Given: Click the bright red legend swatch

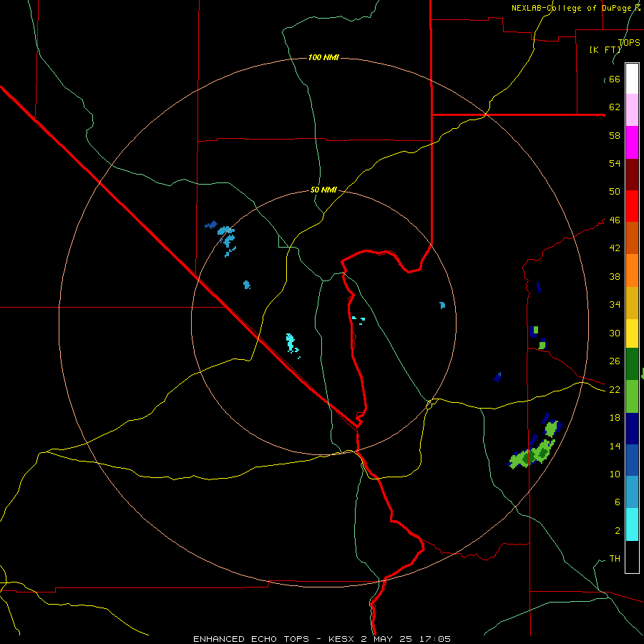Looking at the screenshot, I should tap(632, 206).
